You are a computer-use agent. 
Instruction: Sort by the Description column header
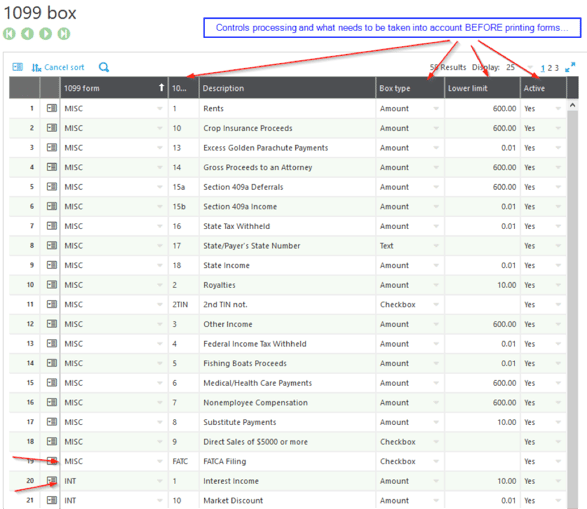(x=287, y=88)
